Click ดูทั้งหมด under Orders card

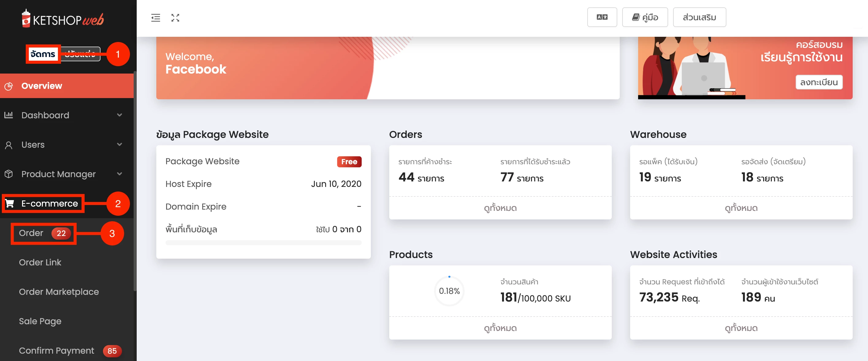500,208
